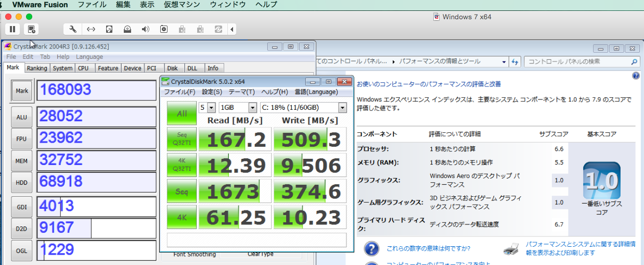Click the printer icon
Screen dimensions: 644x265
tap(511, 248)
